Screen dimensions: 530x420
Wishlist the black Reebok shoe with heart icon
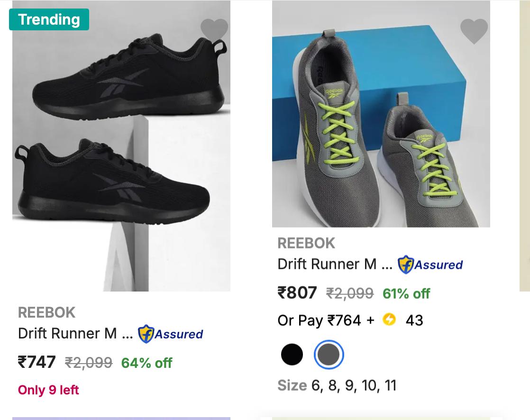tap(214, 29)
